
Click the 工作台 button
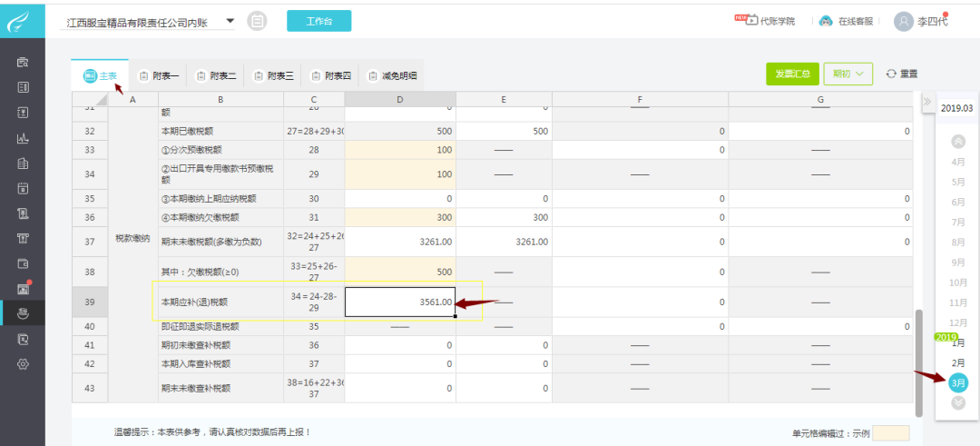[x=318, y=21]
